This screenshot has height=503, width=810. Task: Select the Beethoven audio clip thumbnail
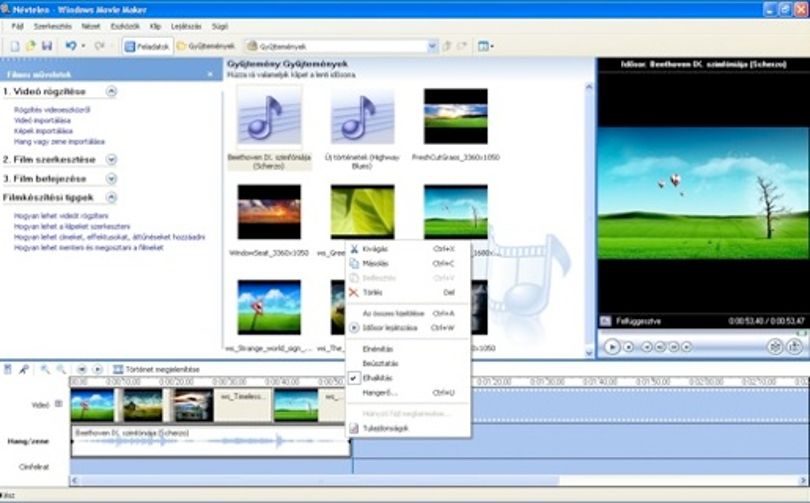269,116
